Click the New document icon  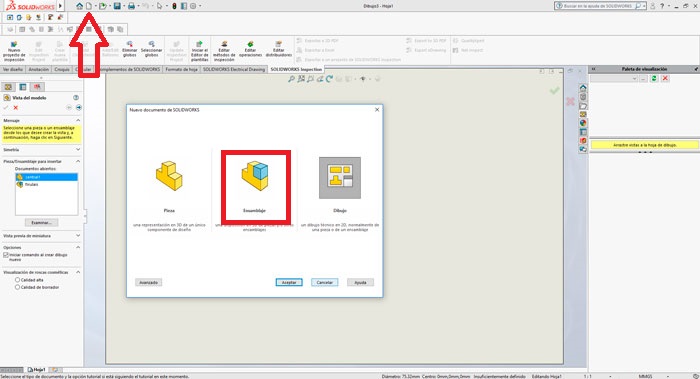click(x=89, y=6)
